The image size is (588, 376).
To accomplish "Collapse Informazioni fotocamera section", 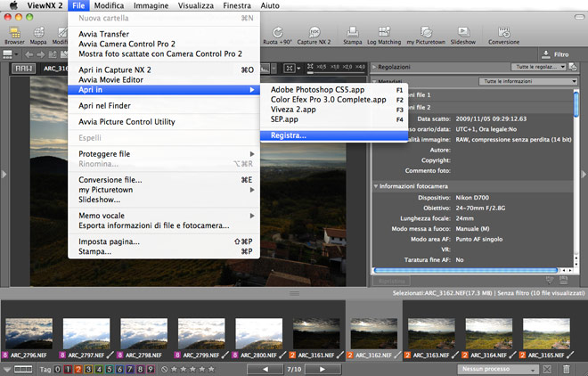I will (376, 186).
